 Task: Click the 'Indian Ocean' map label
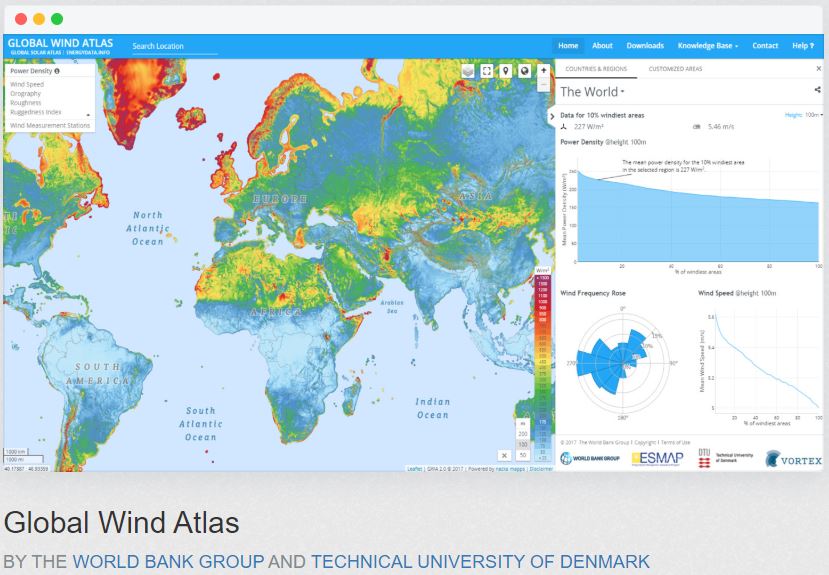[433, 409]
